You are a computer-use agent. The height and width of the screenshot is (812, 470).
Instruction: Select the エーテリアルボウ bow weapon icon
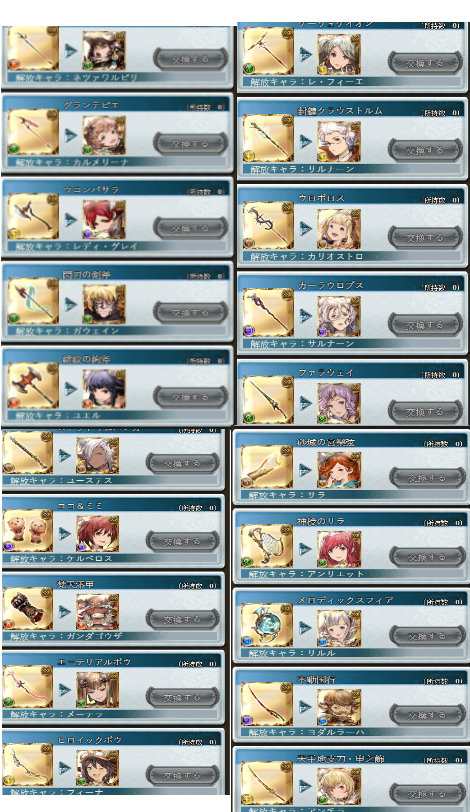27,687
